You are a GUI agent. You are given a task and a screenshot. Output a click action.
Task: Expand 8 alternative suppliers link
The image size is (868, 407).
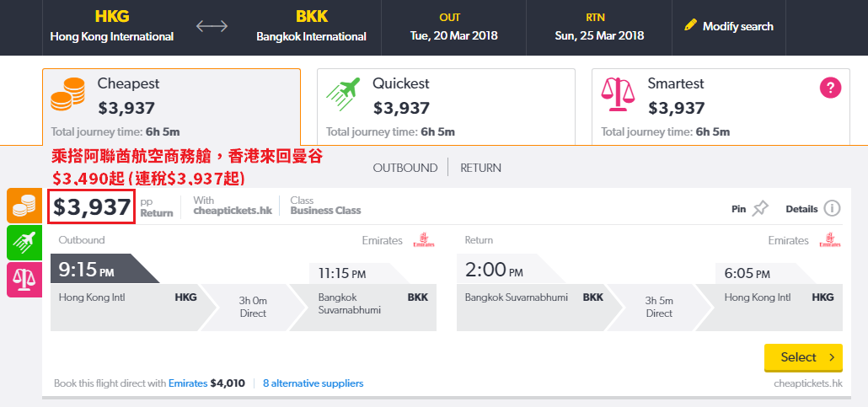[313, 383]
